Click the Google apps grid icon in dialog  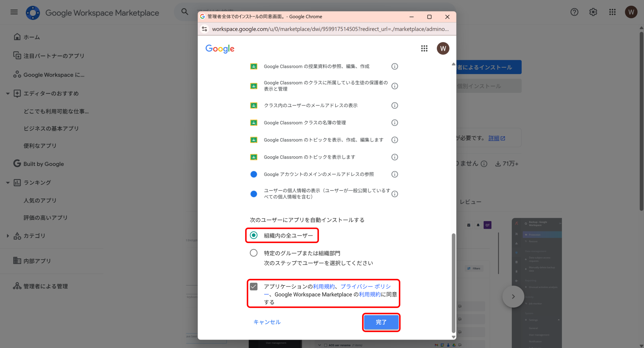424,48
